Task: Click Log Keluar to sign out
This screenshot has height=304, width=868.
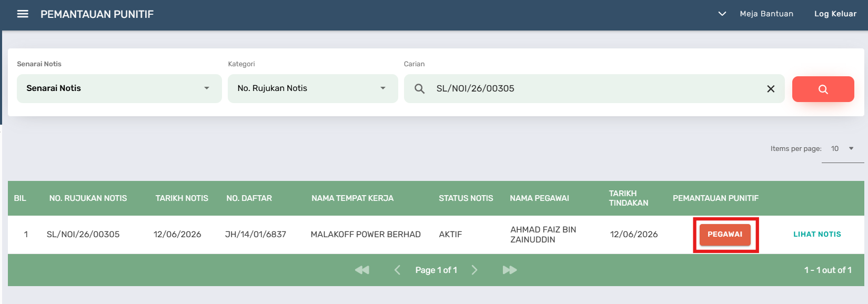Action: tap(835, 14)
